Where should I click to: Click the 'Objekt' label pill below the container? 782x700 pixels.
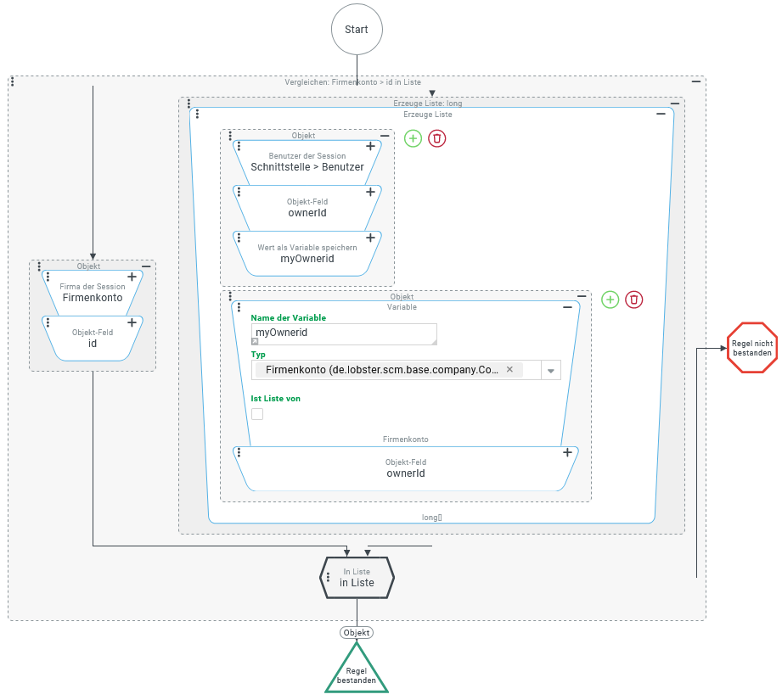357,632
